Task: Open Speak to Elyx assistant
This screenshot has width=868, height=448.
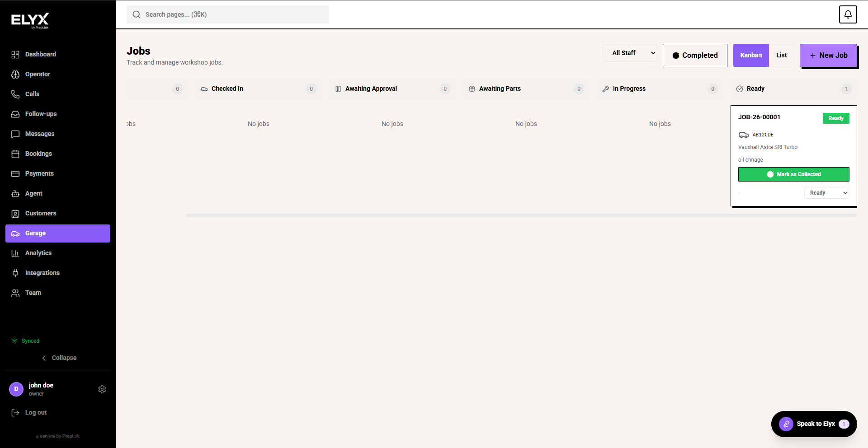Action: tap(814, 424)
